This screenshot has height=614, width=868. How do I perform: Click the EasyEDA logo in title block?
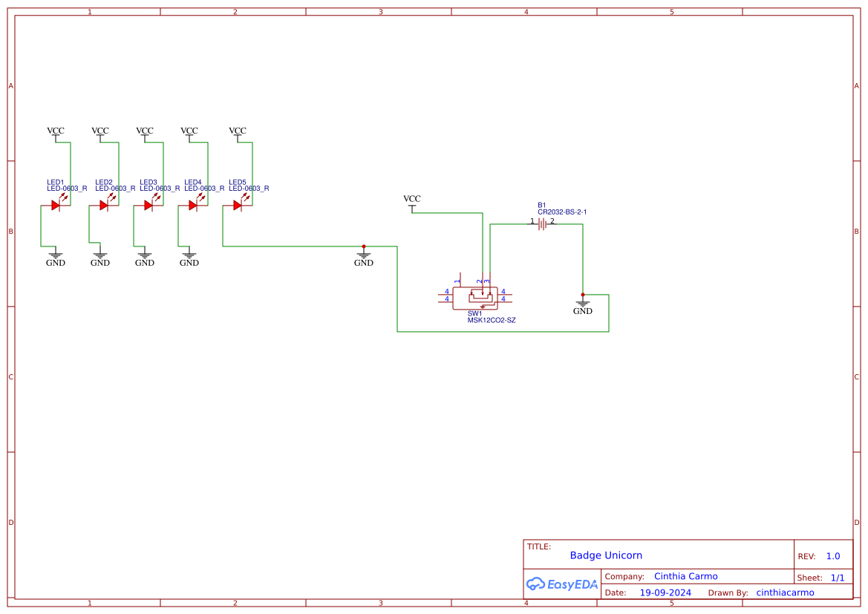(x=562, y=584)
